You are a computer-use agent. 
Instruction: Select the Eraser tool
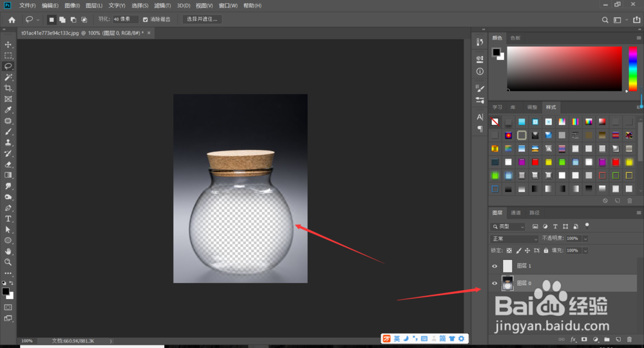pos(8,164)
